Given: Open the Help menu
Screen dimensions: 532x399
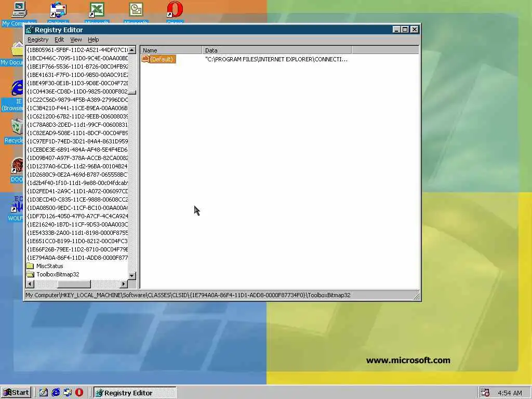Looking at the screenshot, I should click(94, 39).
